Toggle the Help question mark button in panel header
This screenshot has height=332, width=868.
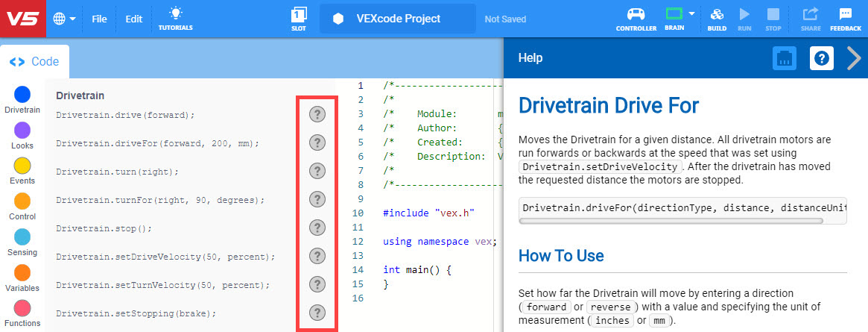click(x=821, y=58)
